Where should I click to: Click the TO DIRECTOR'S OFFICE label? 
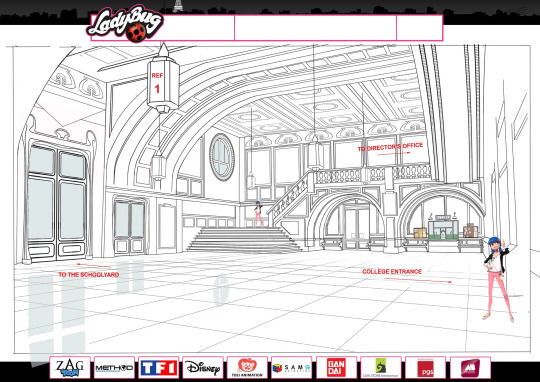click(x=390, y=147)
